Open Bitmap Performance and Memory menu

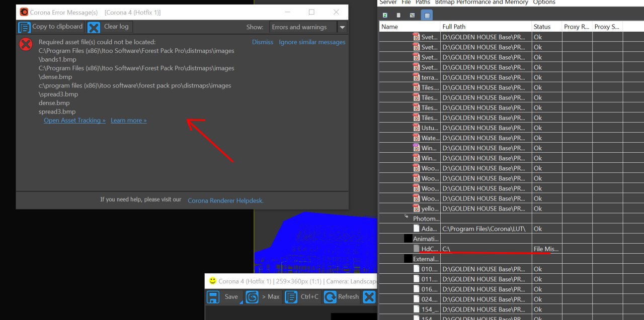click(481, 3)
